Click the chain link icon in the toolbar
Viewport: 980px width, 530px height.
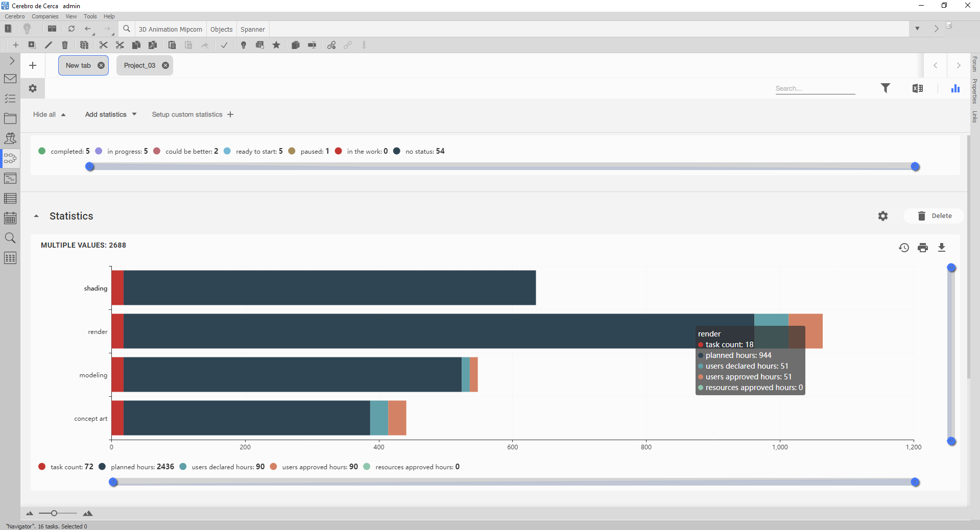tap(331, 45)
